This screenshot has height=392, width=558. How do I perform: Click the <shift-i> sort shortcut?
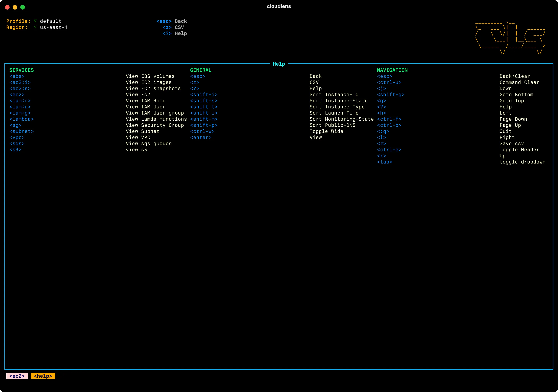click(204, 95)
